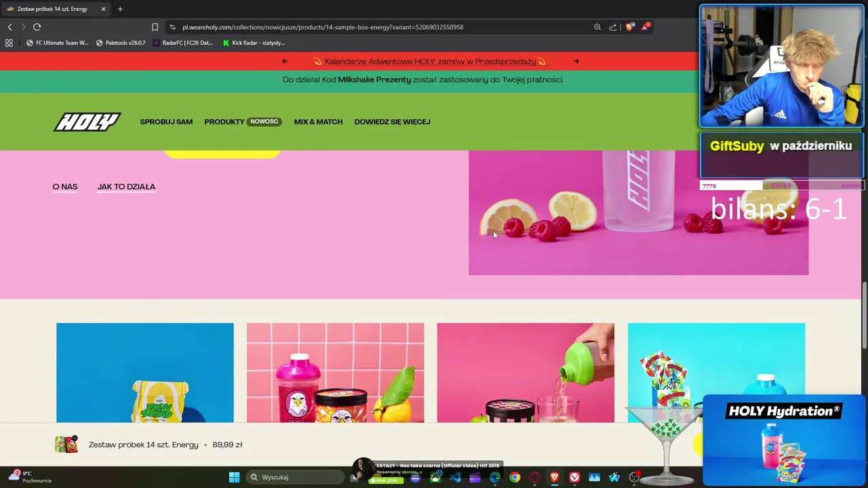Viewport: 868px width, 488px height.
Task: Open Discord from the taskbar
Action: [415, 477]
